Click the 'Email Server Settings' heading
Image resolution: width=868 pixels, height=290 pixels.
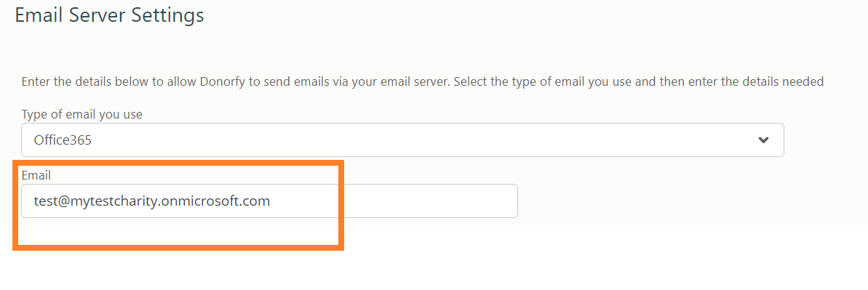pos(110,15)
